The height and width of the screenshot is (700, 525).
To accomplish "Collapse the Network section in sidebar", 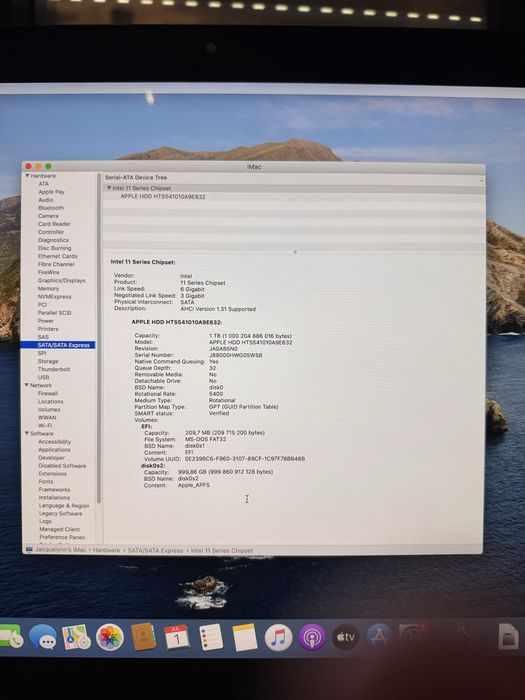I will [x=27, y=385].
